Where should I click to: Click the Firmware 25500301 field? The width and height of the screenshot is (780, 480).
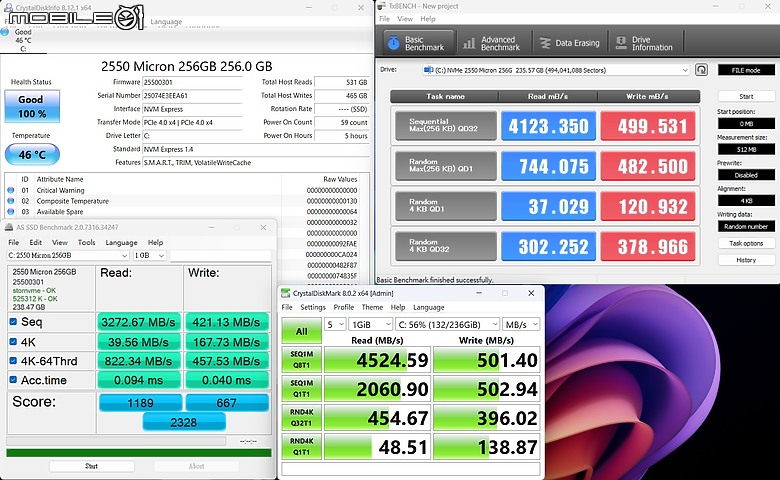193,82
